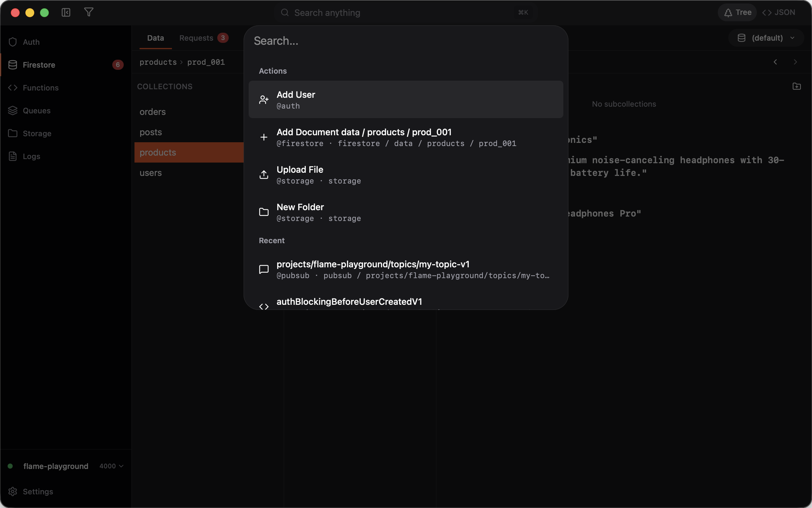Click the plus icon beside Add Document

tap(264, 137)
